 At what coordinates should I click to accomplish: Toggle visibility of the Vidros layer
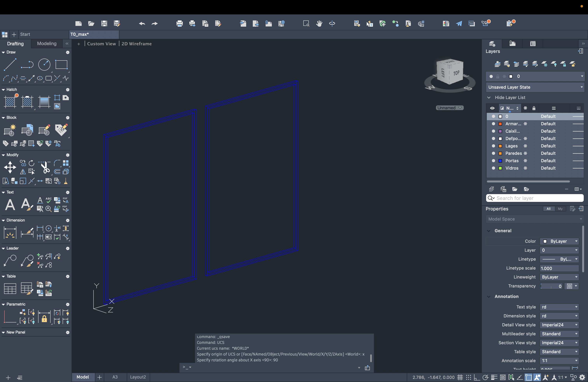click(493, 168)
